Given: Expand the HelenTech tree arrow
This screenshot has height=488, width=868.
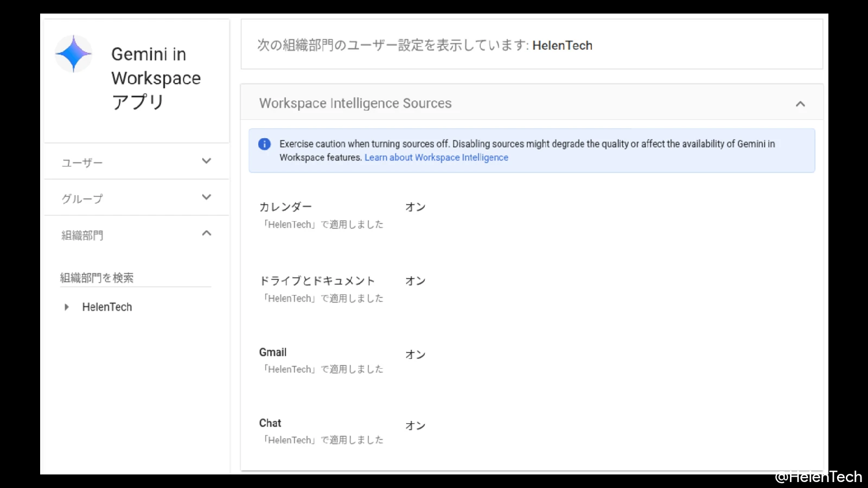Looking at the screenshot, I should coord(66,307).
